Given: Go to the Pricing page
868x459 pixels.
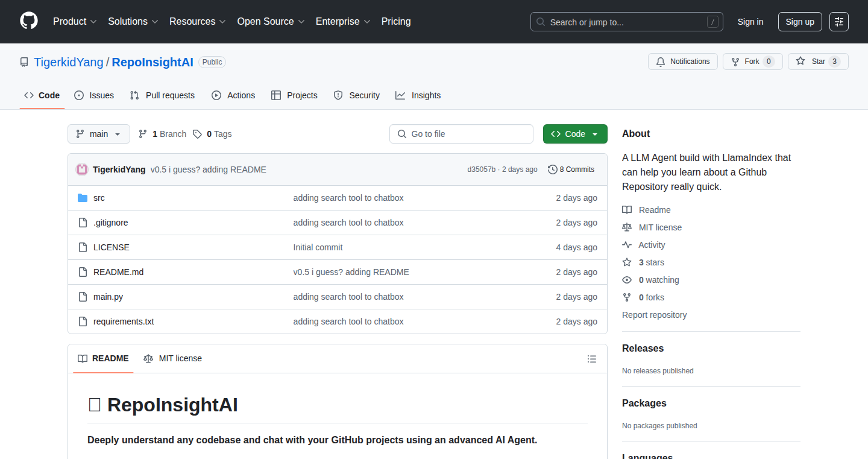Looking at the screenshot, I should (396, 22).
